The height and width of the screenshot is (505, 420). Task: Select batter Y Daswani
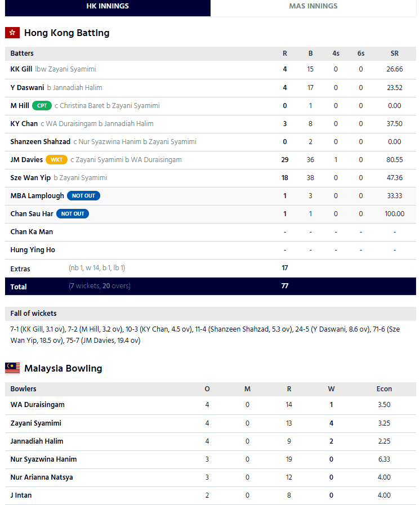pyautogui.click(x=28, y=88)
